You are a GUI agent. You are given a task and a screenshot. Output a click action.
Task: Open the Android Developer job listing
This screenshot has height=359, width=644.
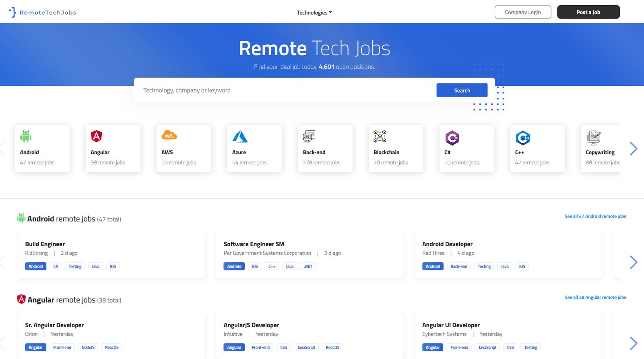pos(447,244)
